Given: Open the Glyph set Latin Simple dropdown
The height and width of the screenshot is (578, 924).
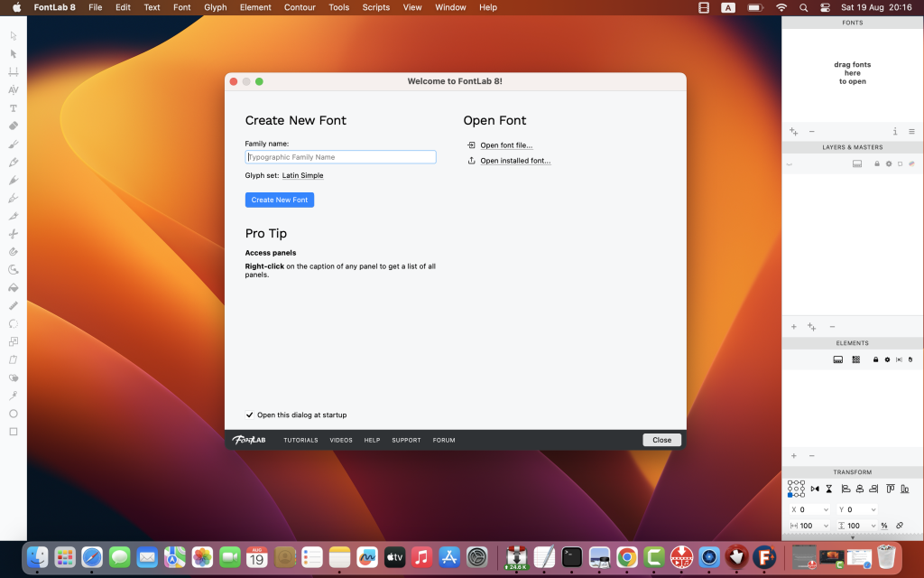Looking at the screenshot, I should tap(302, 176).
